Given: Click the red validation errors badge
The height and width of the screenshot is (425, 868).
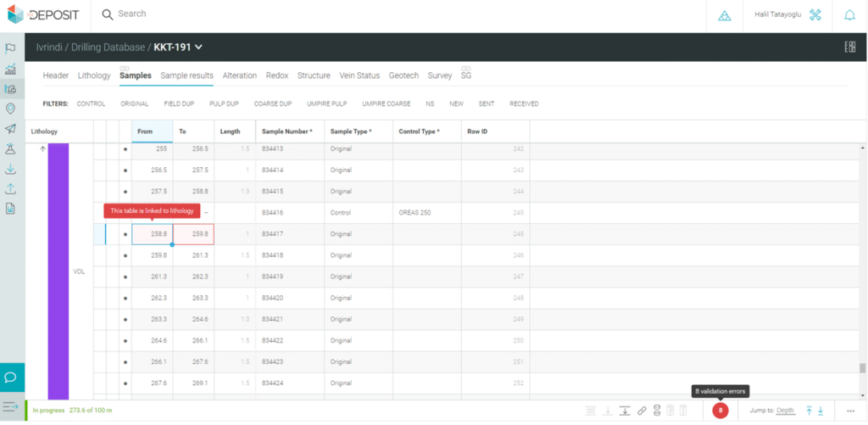Looking at the screenshot, I should click(x=720, y=411).
